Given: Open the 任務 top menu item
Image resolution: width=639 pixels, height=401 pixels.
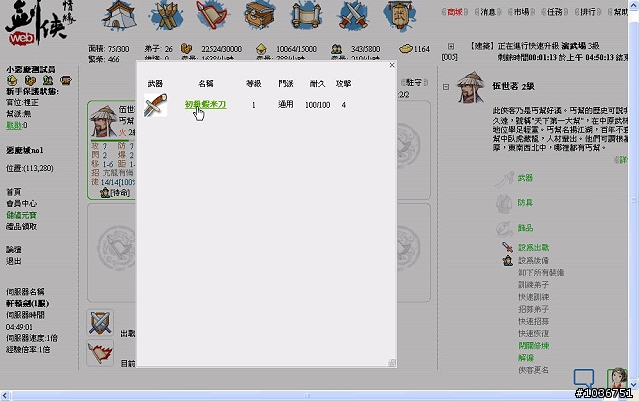Looking at the screenshot, I should pos(555,12).
